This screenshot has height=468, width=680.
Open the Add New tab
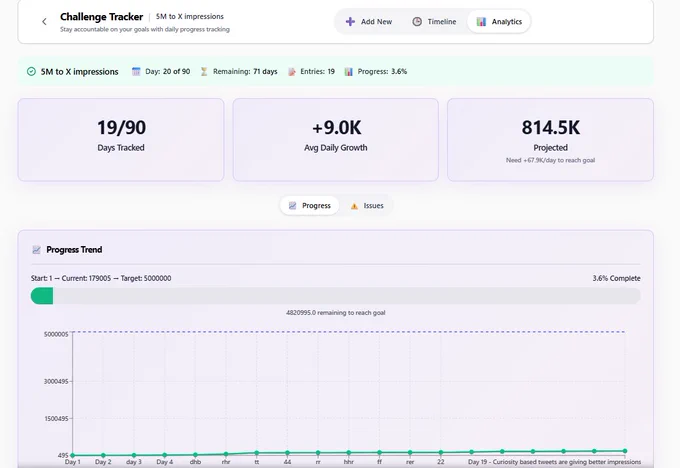point(369,22)
